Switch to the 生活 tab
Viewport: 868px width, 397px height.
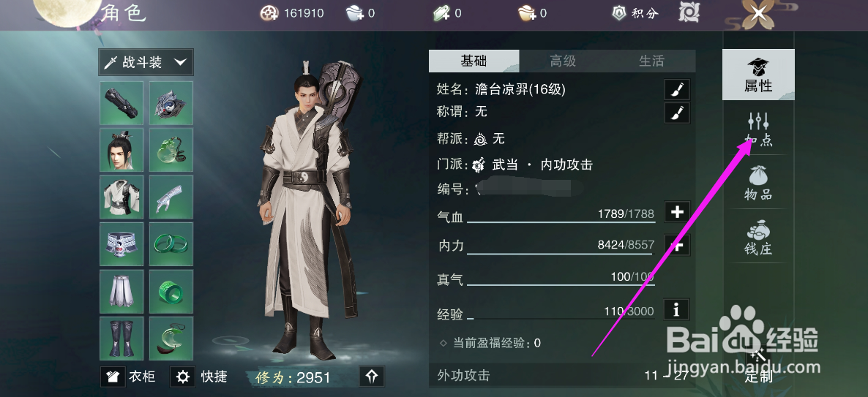coord(651,61)
